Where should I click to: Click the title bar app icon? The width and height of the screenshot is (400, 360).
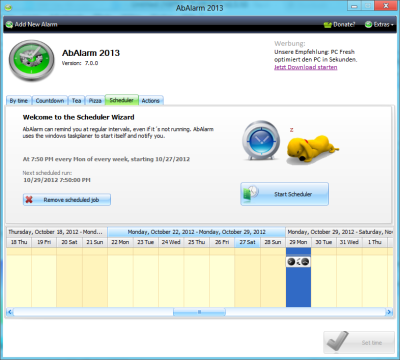tap(9, 7)
